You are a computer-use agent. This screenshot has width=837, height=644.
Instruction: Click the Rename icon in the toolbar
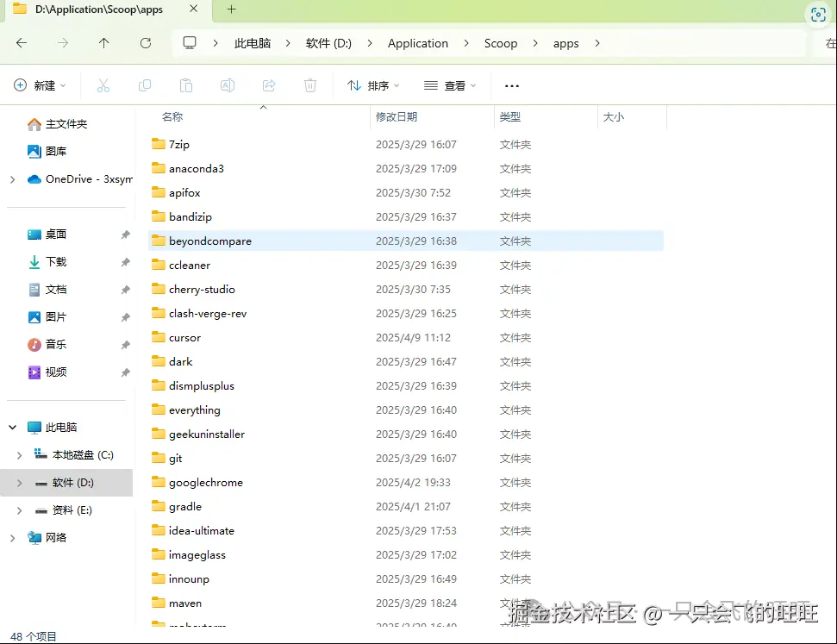click(x=226, y=85)
